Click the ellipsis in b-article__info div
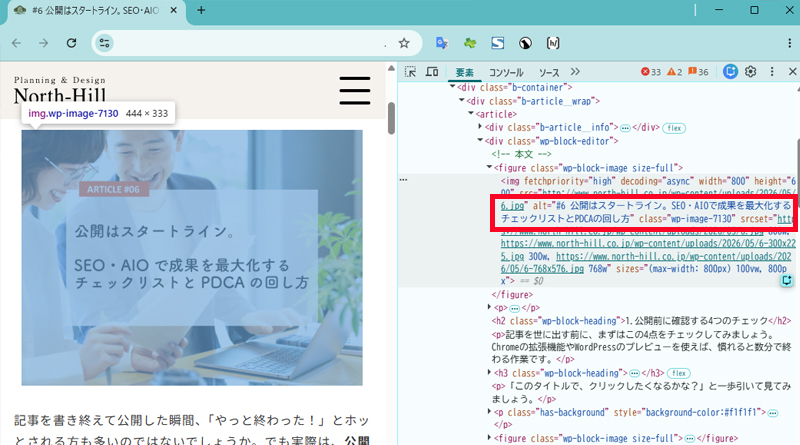Viewport: 800px width, 445px height. point(625,128)
